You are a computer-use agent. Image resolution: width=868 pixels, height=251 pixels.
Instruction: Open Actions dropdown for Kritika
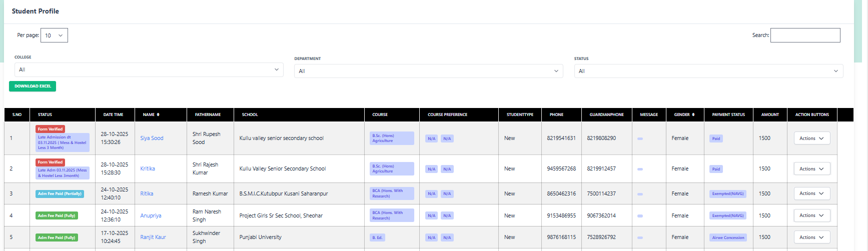[x=812, y=169]
